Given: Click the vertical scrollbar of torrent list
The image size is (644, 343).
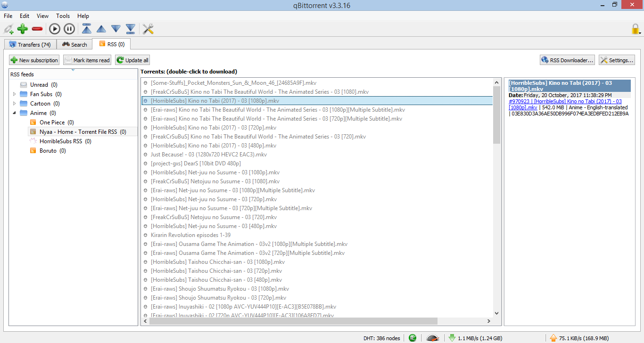Looking at the screenshot, I should 496,115.
